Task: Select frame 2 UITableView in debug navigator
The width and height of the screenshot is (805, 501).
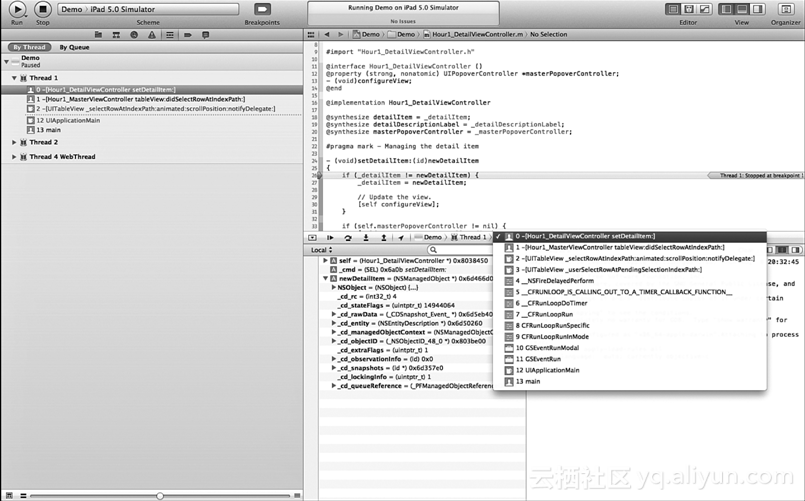Action: 152,109
